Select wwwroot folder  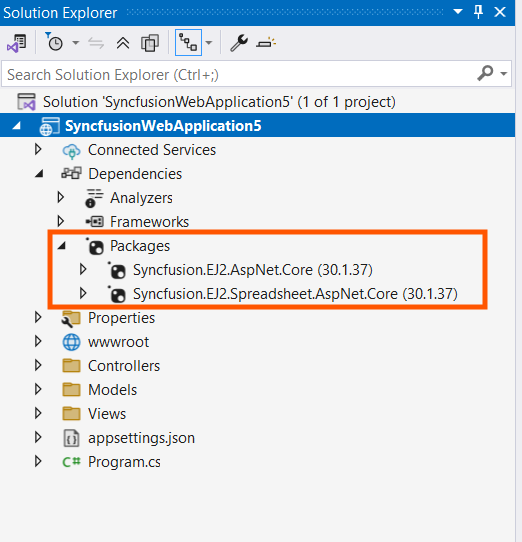click(118, 342)
